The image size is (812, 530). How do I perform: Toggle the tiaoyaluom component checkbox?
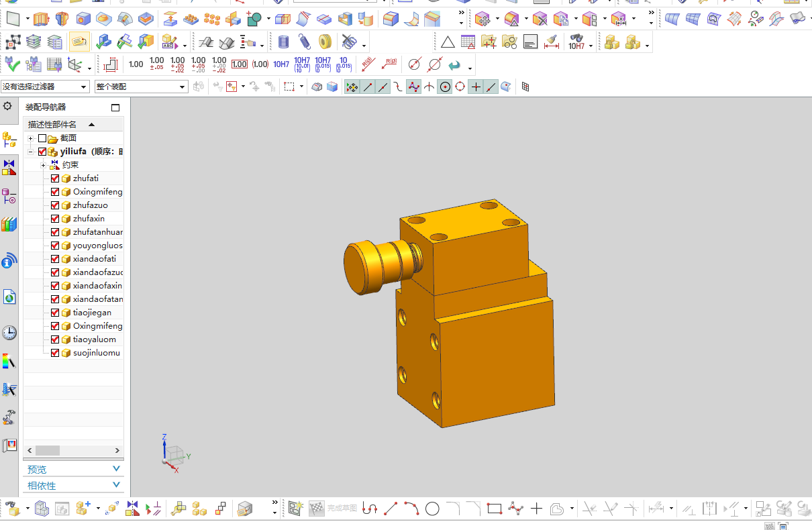coord(55,339)
